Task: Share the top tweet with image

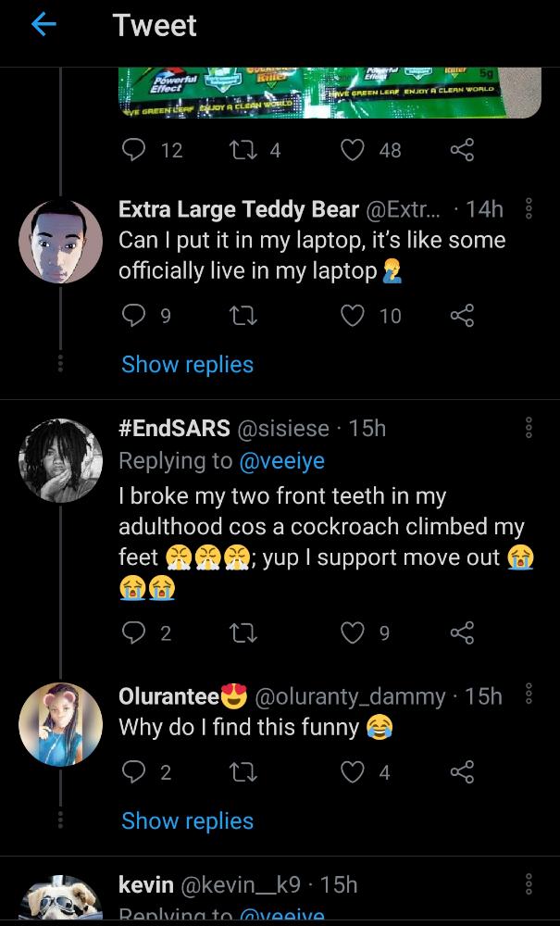Action: pos(462,150)
